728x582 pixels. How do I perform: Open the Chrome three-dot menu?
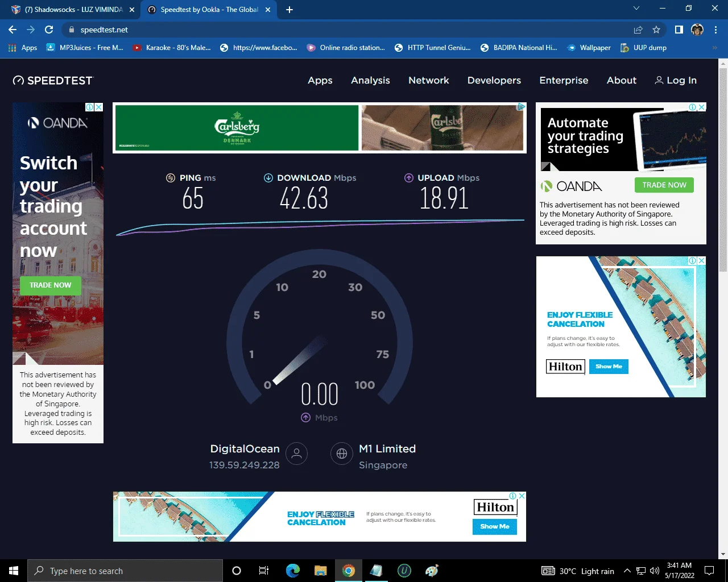715,30
